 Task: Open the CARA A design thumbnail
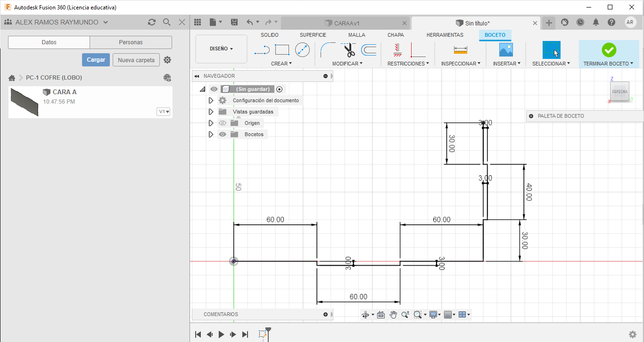25,102
